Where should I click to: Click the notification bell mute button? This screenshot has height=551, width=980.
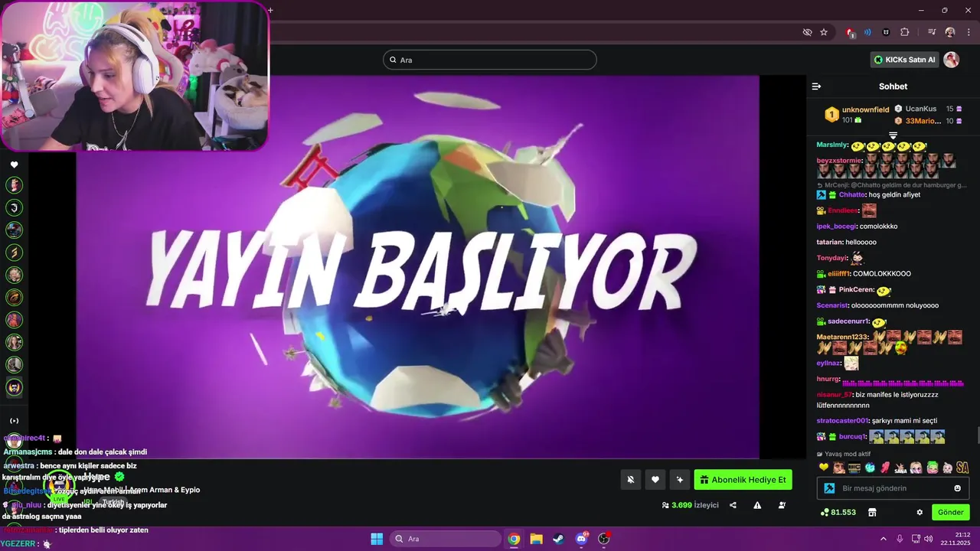630,480
